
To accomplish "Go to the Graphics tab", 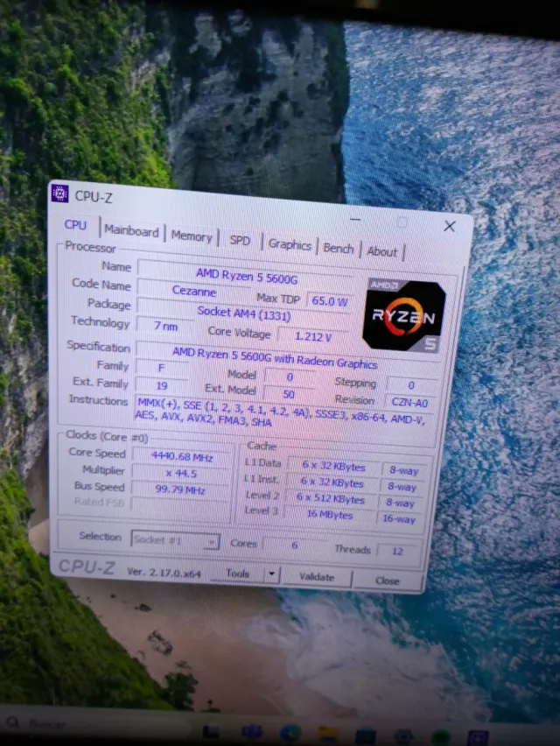I will [x=290, y=244].
